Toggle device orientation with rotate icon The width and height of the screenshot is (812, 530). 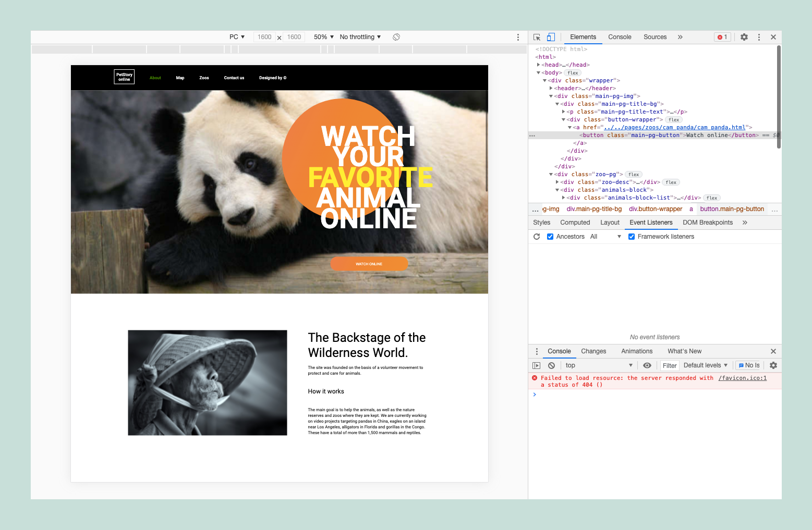coord(396,37)
